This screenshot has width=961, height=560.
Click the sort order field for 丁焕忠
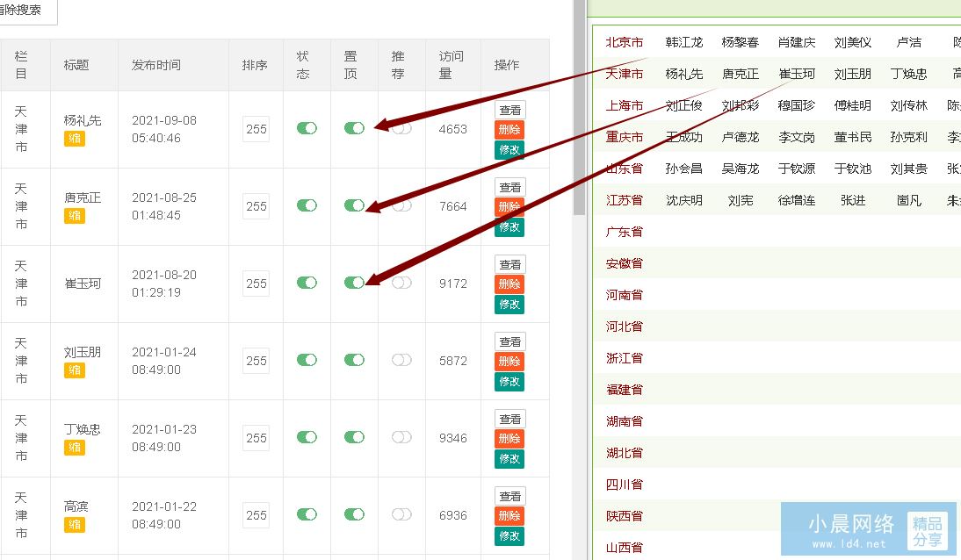[x=257, y=438]
